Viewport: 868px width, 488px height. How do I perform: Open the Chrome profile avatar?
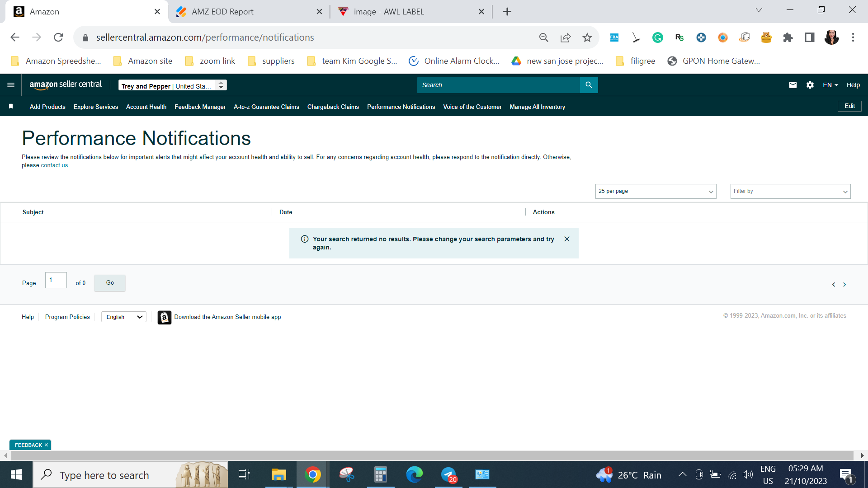pos(831,38)
